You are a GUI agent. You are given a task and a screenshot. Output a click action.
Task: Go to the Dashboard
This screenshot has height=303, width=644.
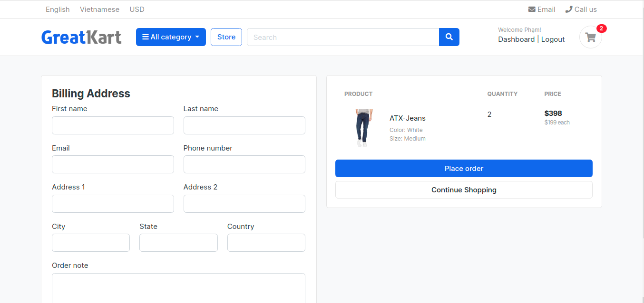click(517, 39)
